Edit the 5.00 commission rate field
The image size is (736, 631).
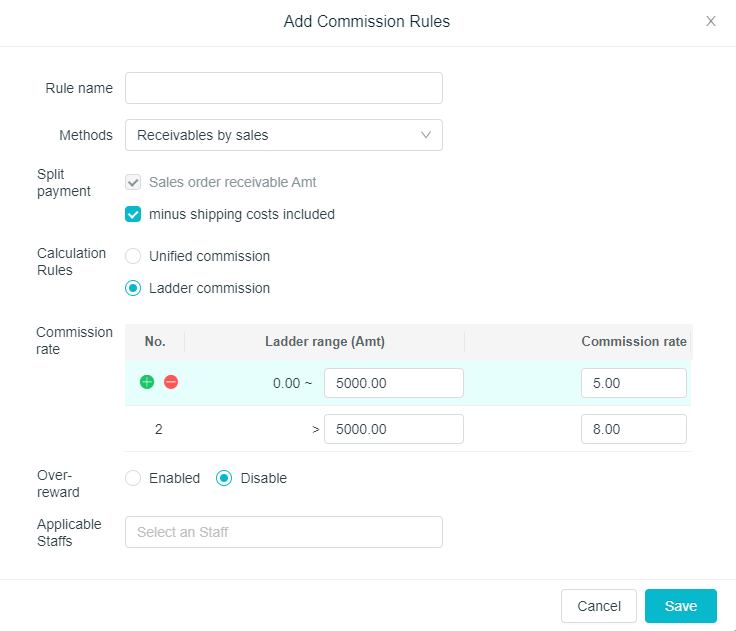(633, 383)
